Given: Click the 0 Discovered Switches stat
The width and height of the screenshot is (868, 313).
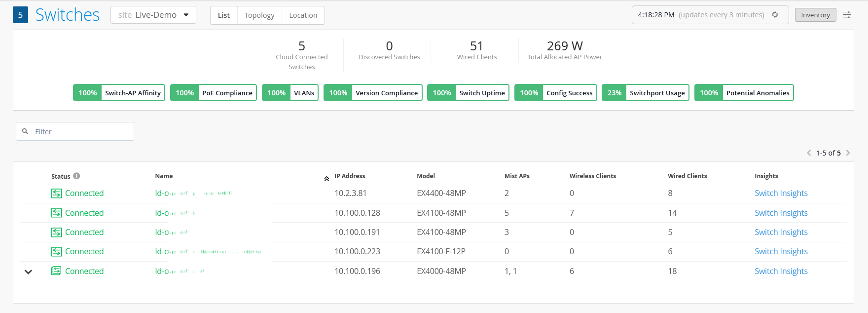Looking at the screenshot, I should [x=389, y=51].
